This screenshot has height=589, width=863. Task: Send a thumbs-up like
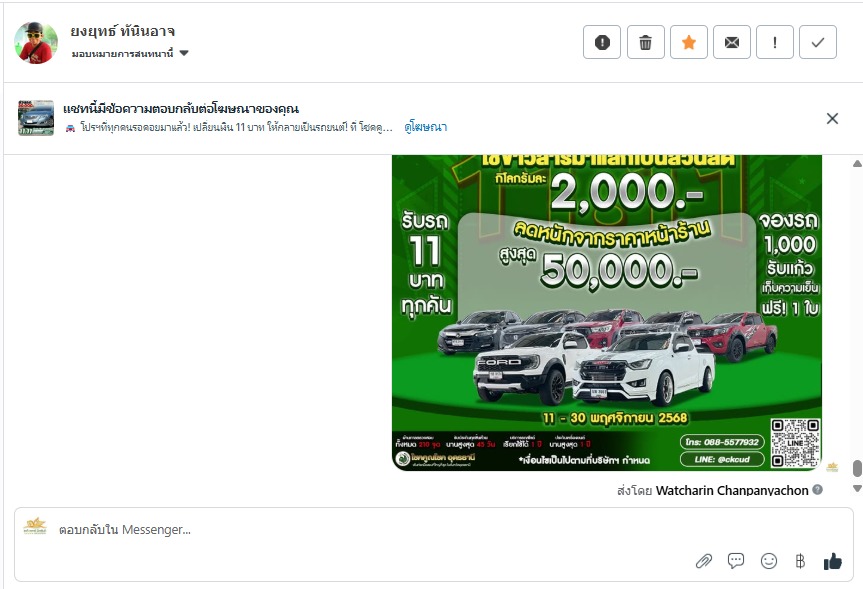pos(833,561)
